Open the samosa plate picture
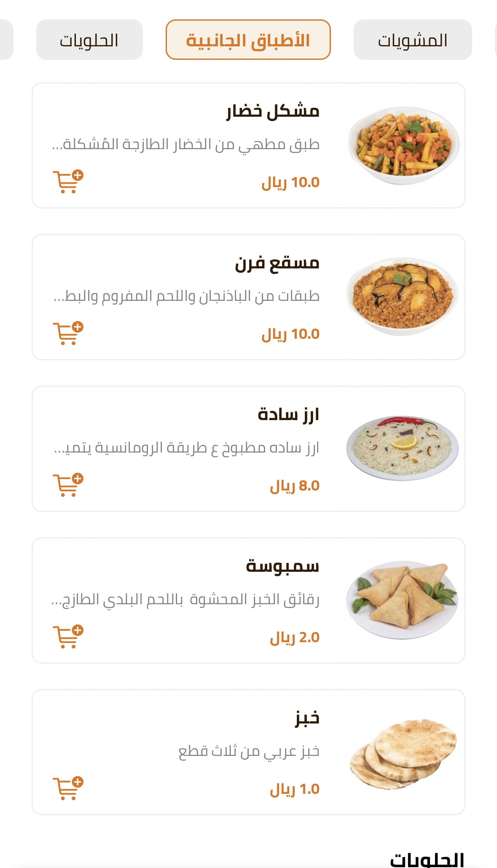 click(x=403, y=600)
